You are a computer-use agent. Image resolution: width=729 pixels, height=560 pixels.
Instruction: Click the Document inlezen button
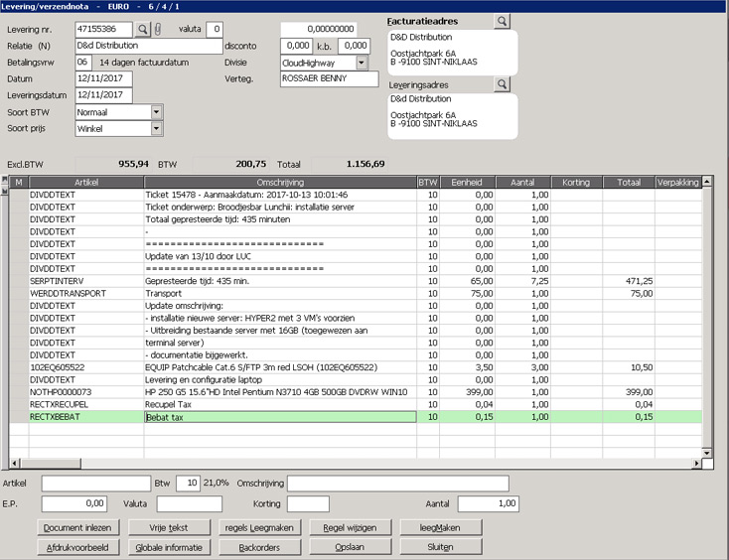coord(78,527)
